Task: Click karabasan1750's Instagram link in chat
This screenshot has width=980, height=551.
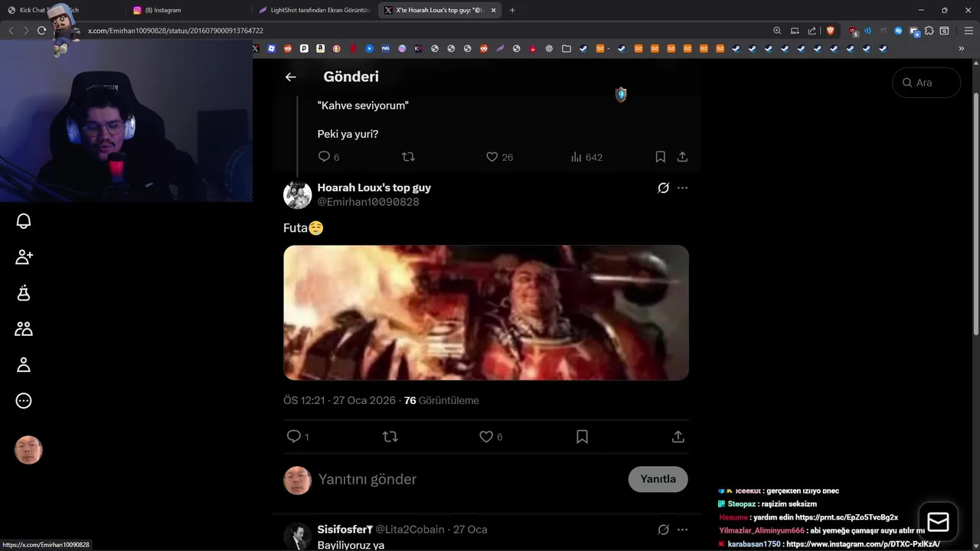Action: coord(863,544)
